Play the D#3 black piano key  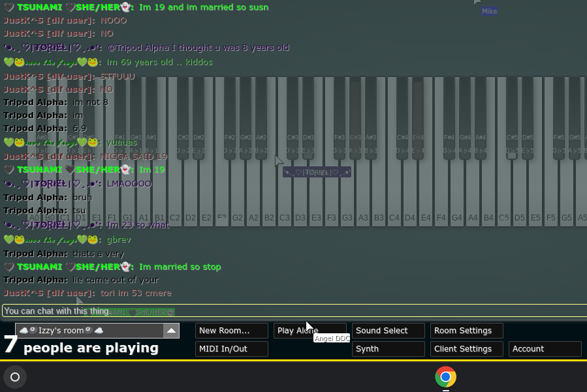tap(308, 118)
